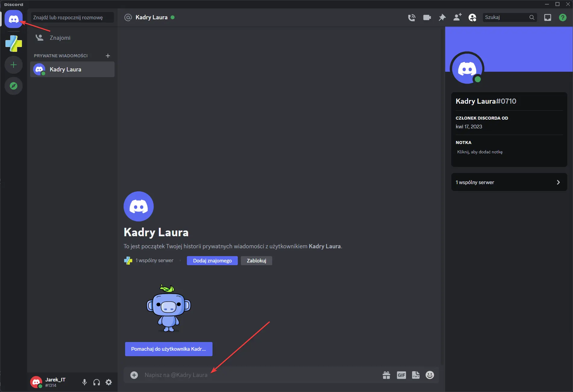The width and height of the screenshot is (573, 392).
Task: Click the Szukaj search field
Action: (509, 17)
